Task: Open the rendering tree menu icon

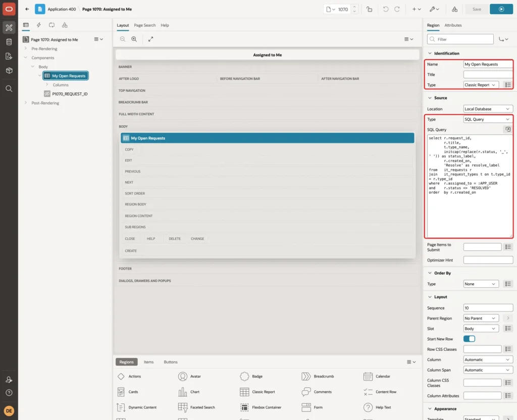Action: coord(98,39)
